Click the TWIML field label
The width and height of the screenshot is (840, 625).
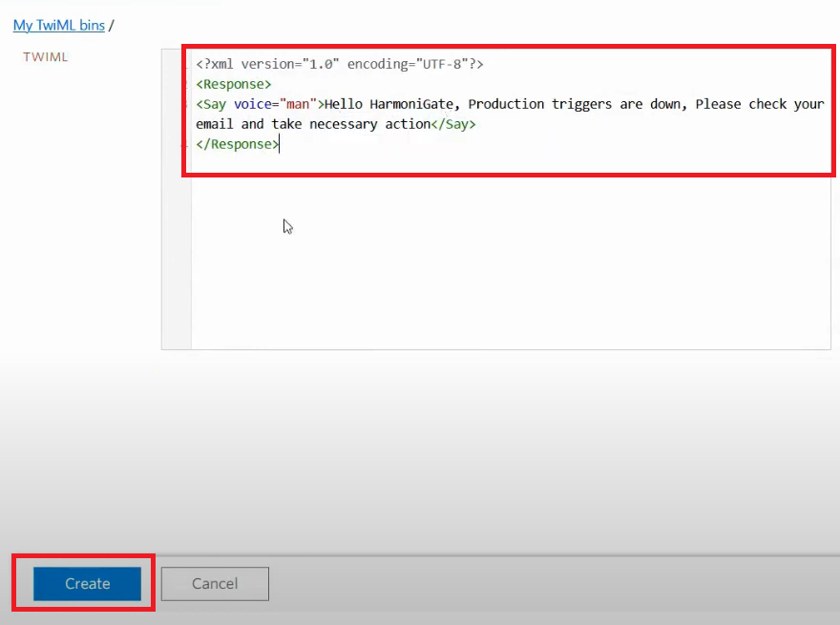pos(46,57)
